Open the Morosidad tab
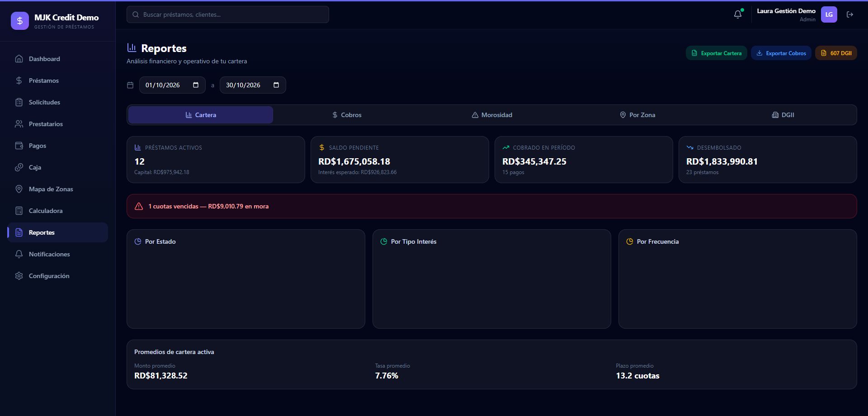 click(492, 115)
